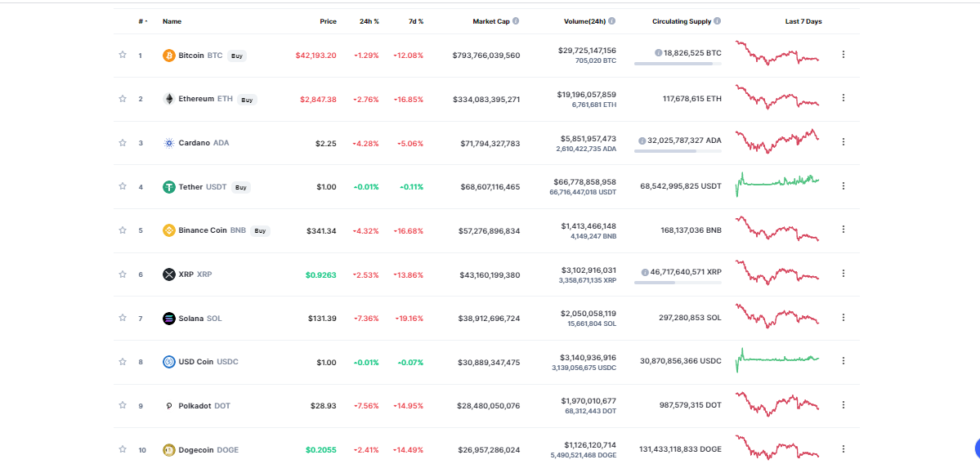Sort the table by Name

pyautogui.click(x=172, y=21)
